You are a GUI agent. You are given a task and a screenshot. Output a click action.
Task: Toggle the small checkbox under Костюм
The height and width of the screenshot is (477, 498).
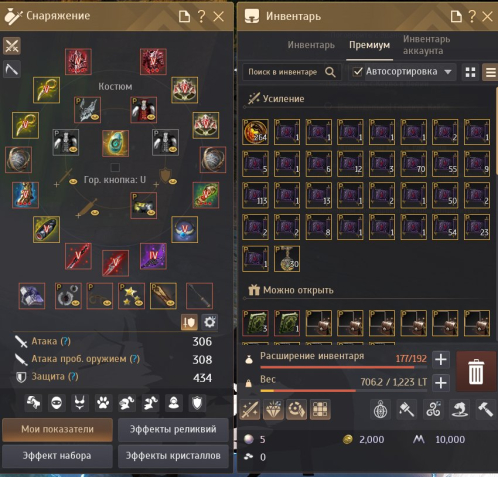click(115, 167)
